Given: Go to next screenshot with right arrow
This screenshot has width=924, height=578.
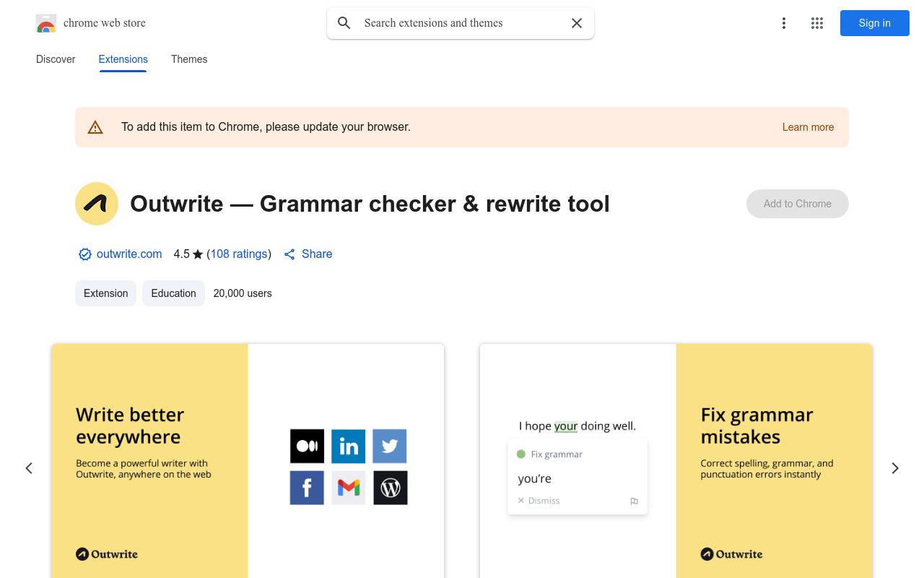Looking at the screenshot, I should (x=895, y=468).
